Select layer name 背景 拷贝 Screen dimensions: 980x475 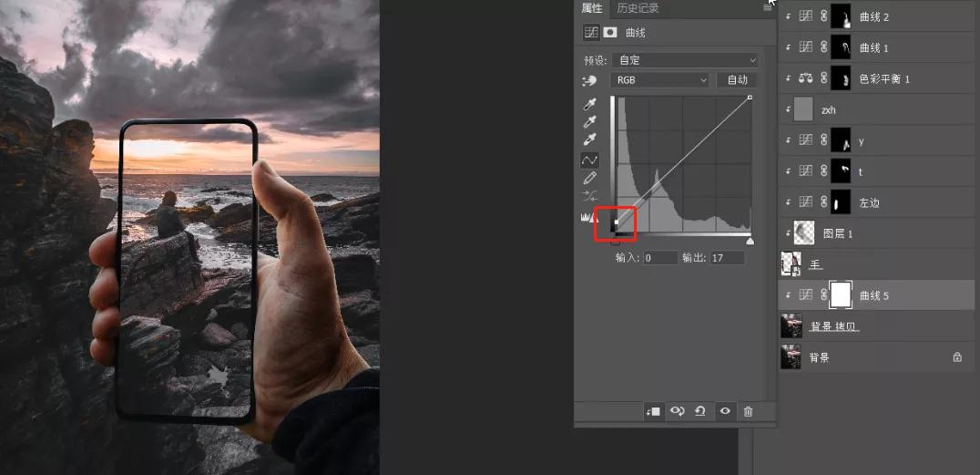pos(835,326)
